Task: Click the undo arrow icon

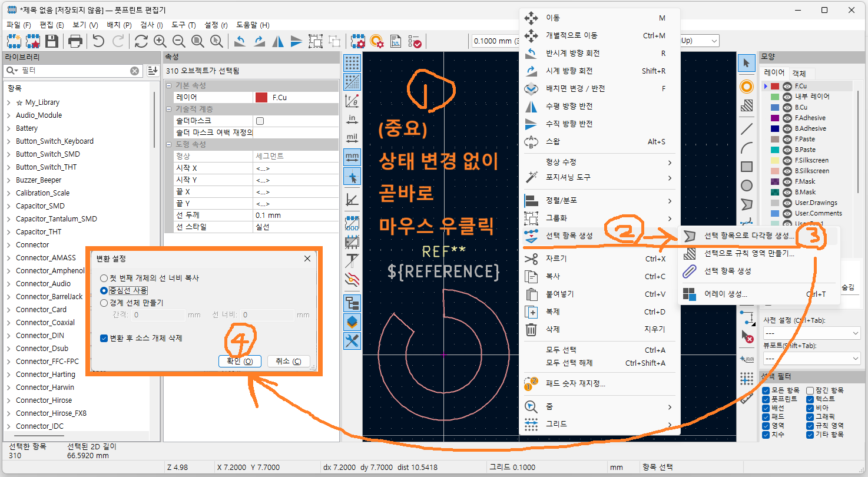Action: pos(98,41)
